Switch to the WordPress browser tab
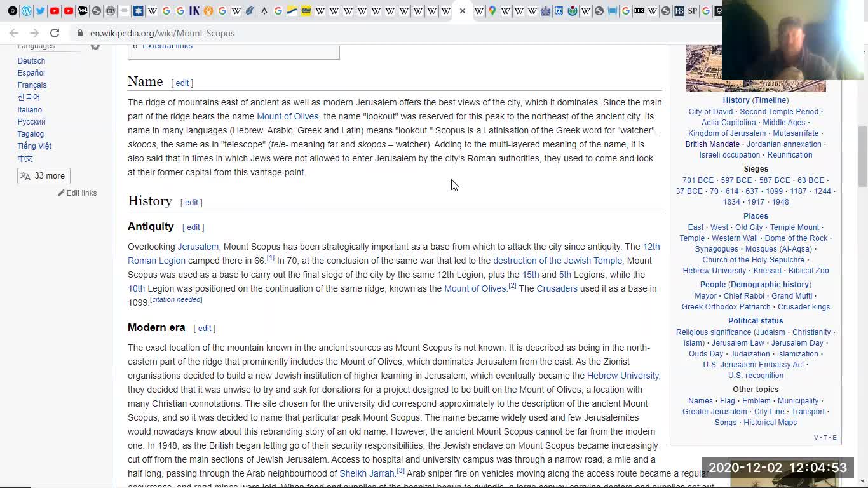The height and width of the screenshot is (488, 868). click(27, 11)
